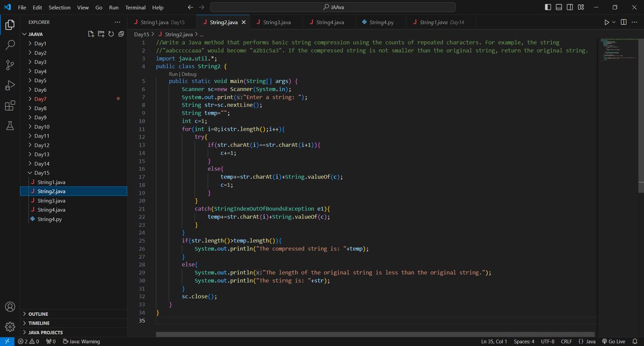
Task: Open the Source Control view
Action: tap(10, 65)
